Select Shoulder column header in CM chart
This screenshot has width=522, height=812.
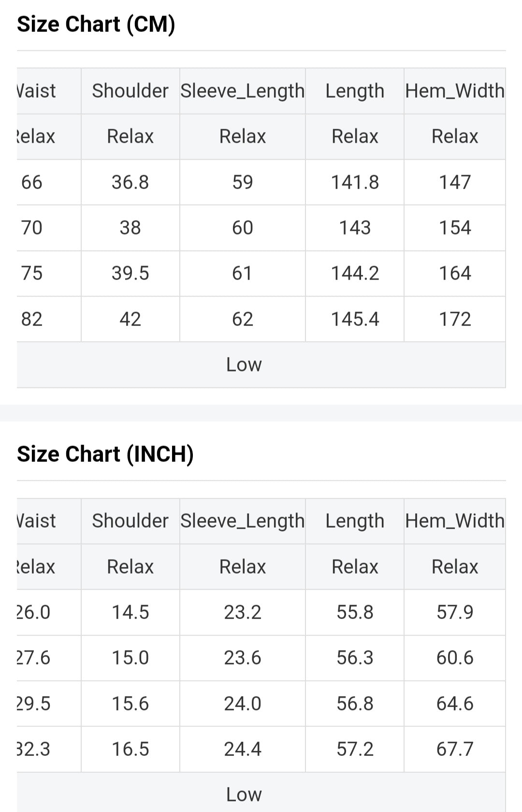point(130,91)
